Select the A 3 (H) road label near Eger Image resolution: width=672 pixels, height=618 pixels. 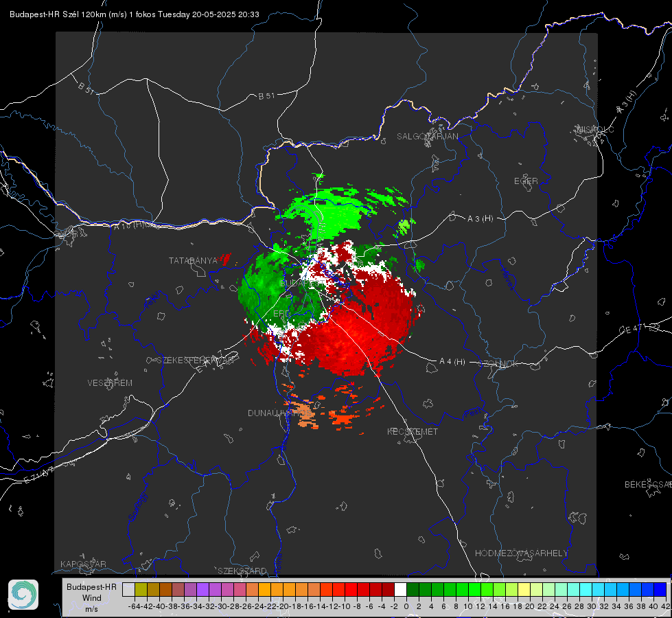[480, 219]
